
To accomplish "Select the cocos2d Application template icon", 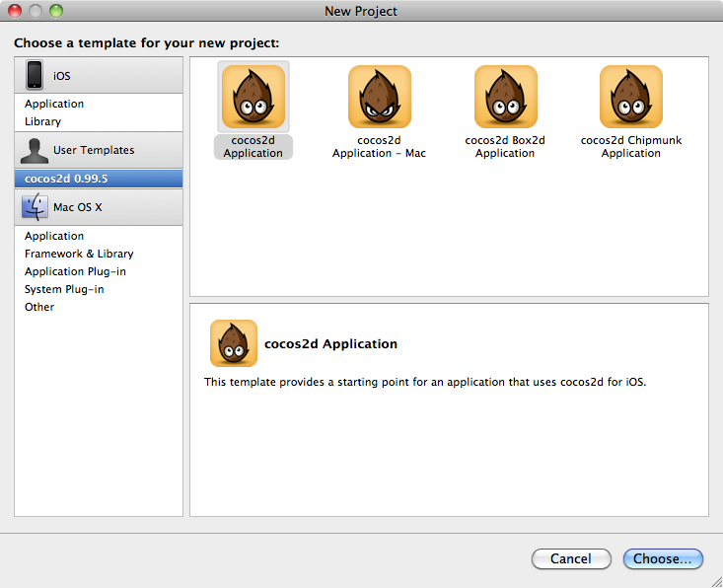I will (253, 97).
